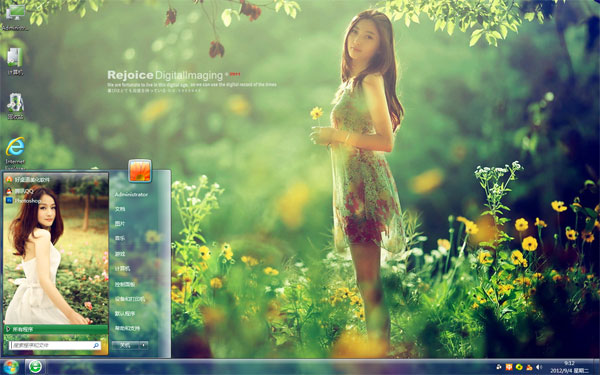The width and height of the screenshot is (600, 375).
Task: Click the orange square tray icon
Action: click(509, 367)
